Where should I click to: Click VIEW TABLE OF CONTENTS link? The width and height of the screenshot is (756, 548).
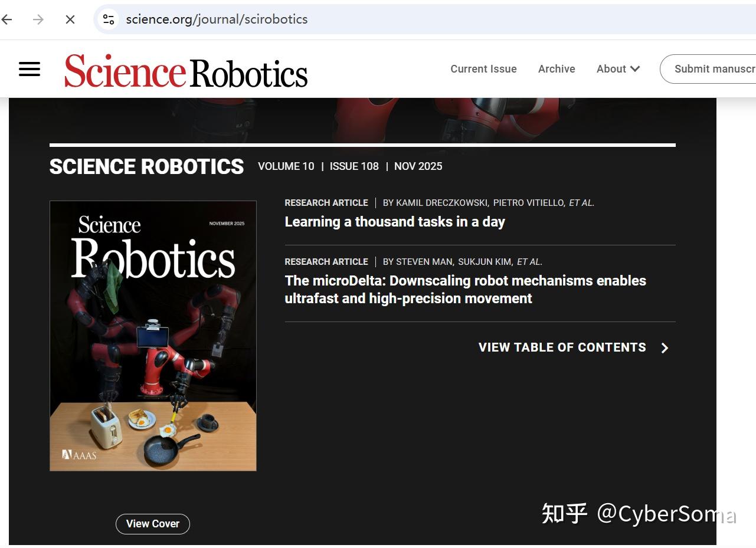[562, 347]
